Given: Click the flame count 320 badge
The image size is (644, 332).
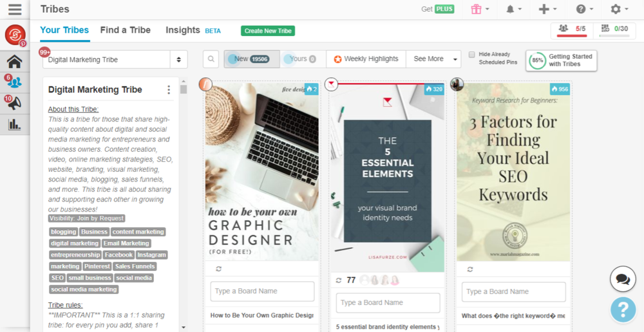Looking at the screenshot, I should [434, 89].
